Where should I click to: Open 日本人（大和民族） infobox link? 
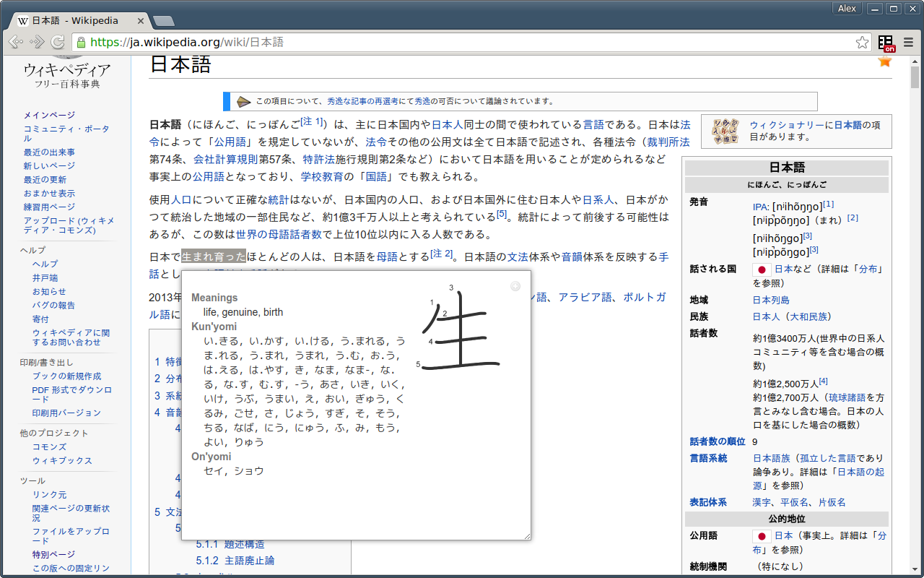(792, 316)
